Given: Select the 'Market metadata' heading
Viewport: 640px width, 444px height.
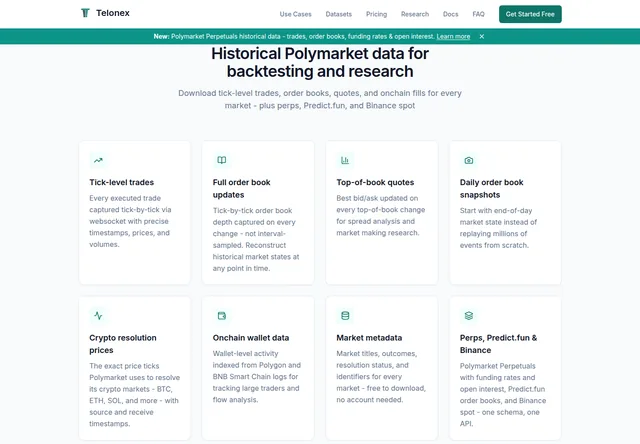Looking at the screenshot, I should click(369, 338).
